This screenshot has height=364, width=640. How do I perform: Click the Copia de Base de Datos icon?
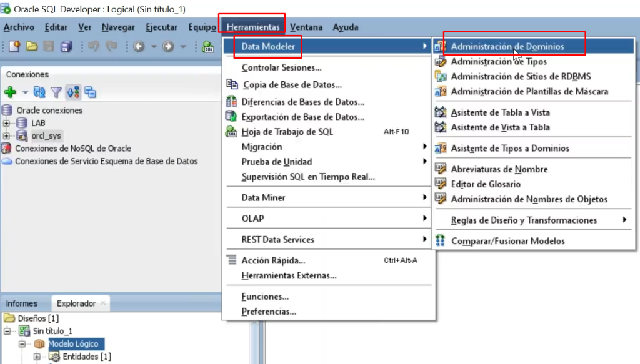pos(232,84)
